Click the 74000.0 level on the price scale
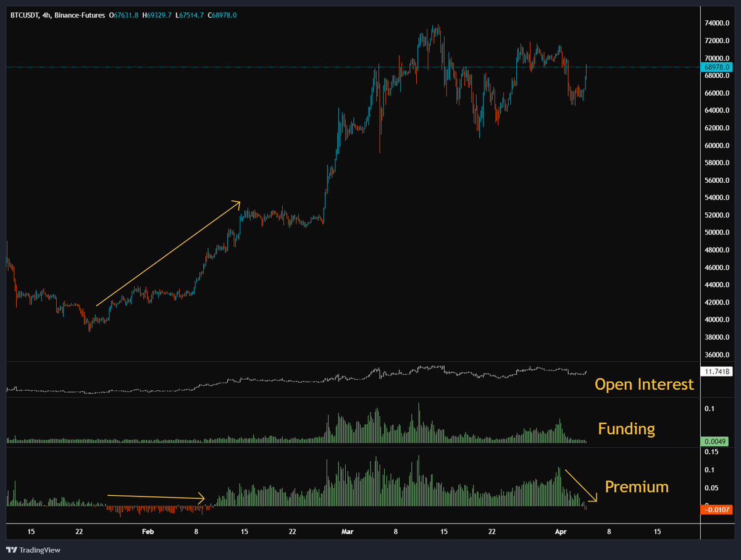Image resolution: width=741 pixels, height=560 pixels. [716, 24]
